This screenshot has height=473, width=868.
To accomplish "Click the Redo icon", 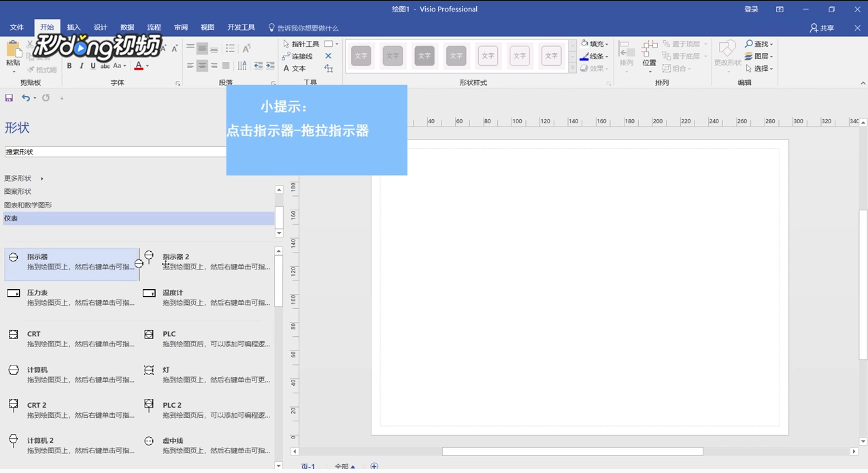I will [x=46, y=98].
